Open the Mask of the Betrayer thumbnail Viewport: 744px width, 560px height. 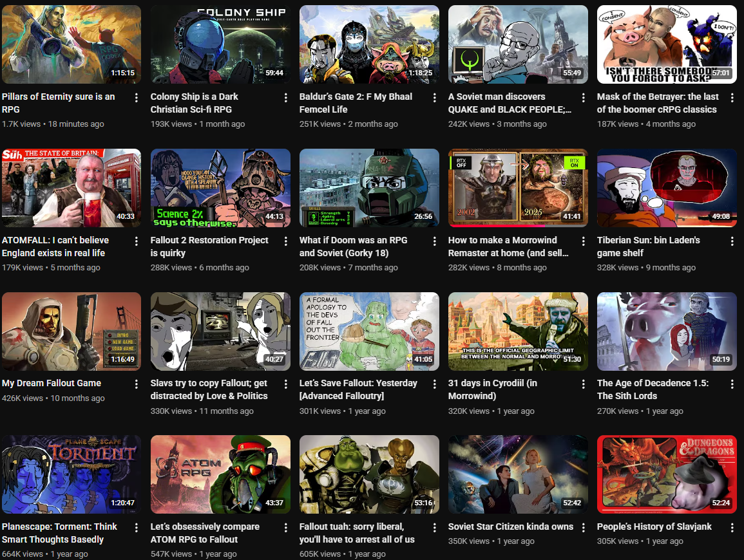667,44
